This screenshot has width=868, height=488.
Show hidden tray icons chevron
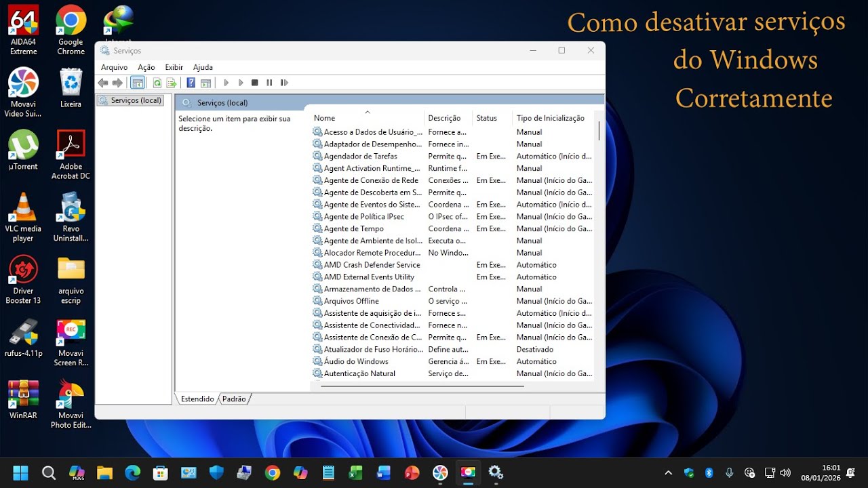coord(668,472)
